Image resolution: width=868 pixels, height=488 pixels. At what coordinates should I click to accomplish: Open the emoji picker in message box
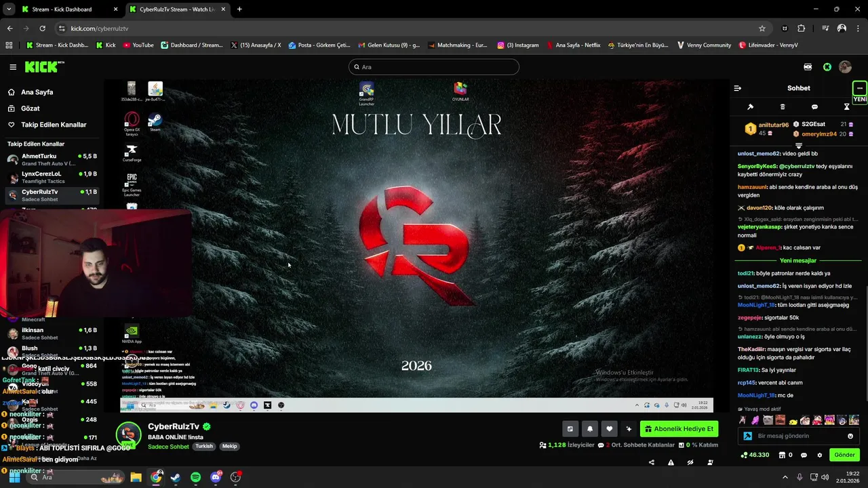click(x=850, y=436)
